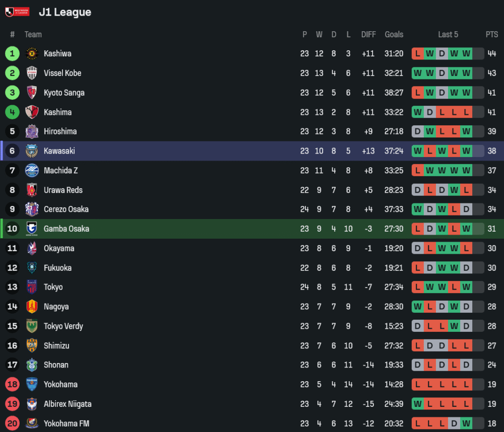Click the Shonan team crest
Image resolution: width=504 pixels, height=432 pixels.
coord(32,365)
